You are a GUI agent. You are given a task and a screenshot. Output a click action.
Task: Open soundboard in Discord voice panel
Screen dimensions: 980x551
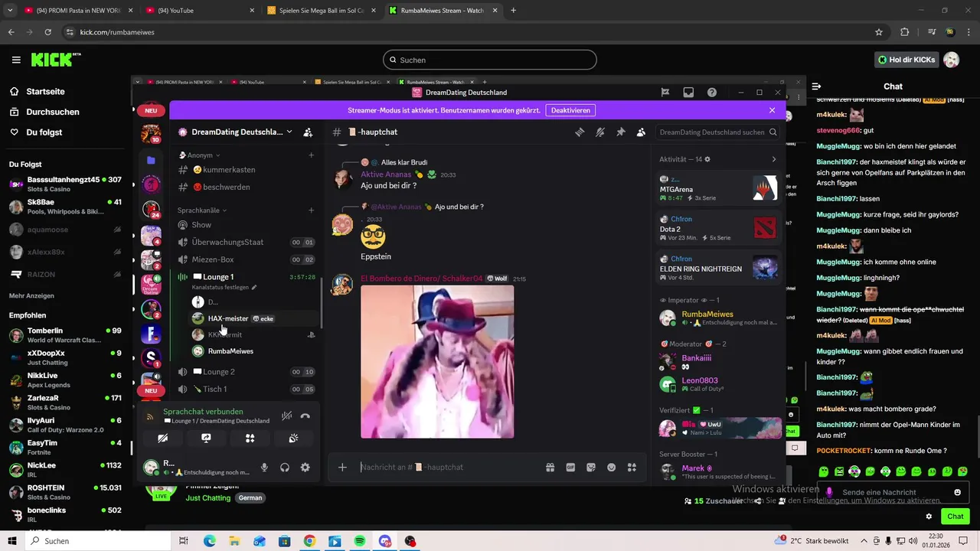(293, 439)
